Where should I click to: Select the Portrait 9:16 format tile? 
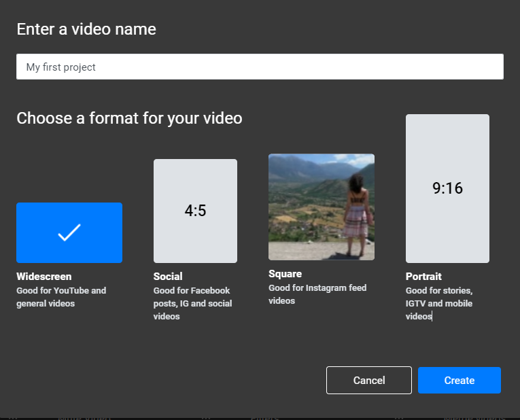(x=447, y=189)
